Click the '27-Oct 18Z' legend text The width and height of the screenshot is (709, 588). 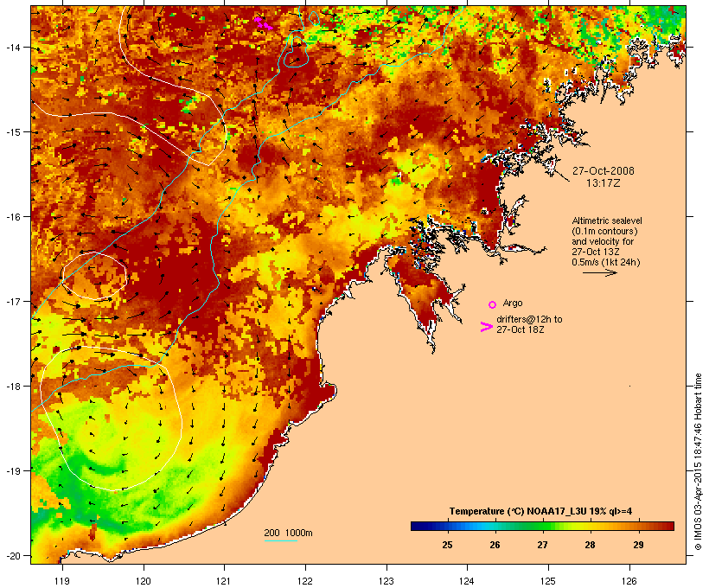click(520, 329)
